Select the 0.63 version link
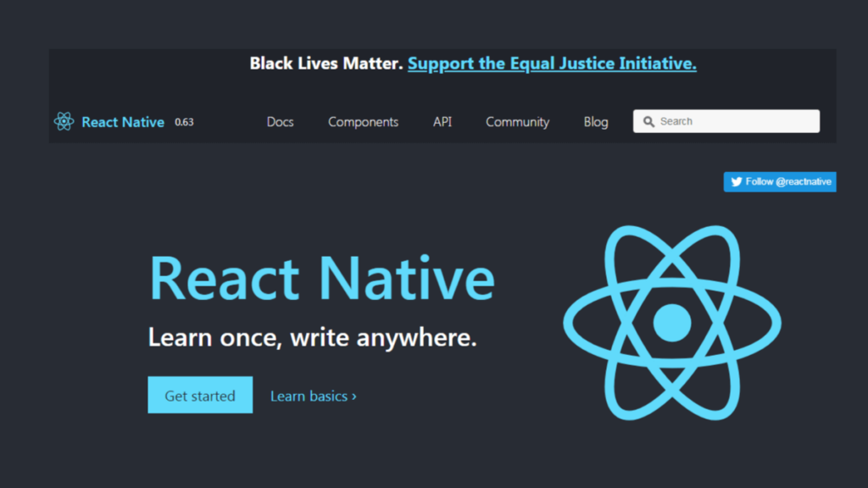The image size is (868, 488). [x=184, y=122]
